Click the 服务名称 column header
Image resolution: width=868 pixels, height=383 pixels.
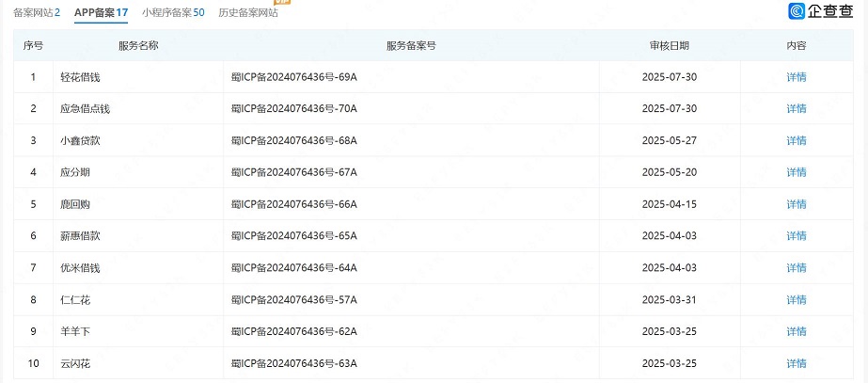(x=138, y=45)
